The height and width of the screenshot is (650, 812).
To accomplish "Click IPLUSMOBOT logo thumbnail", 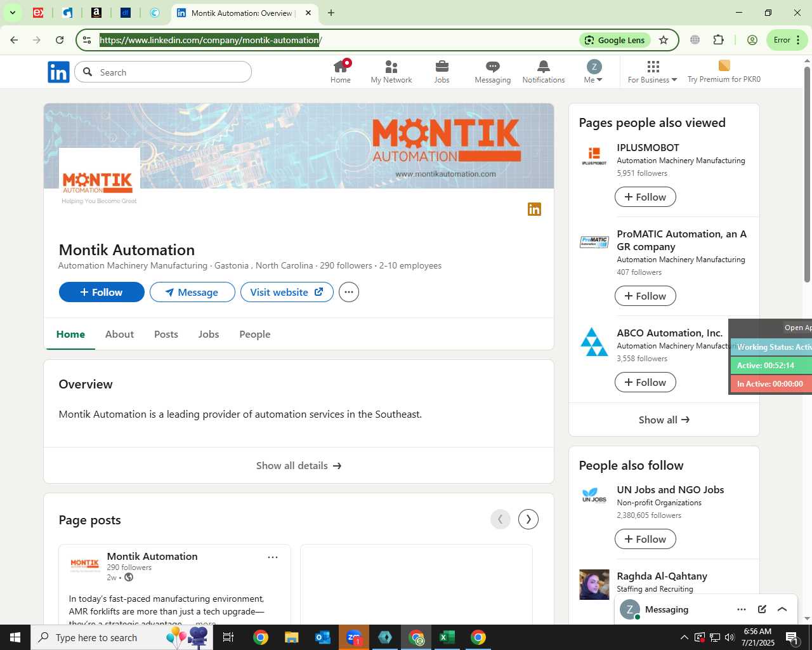I will tap(594, 156).
